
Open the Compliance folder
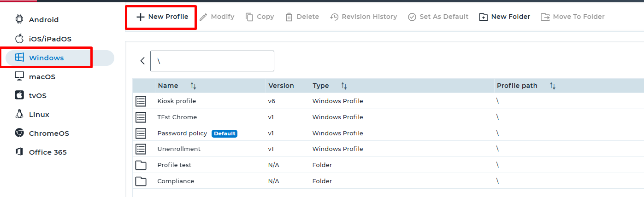pyautogui.click(x=176, y=181)
